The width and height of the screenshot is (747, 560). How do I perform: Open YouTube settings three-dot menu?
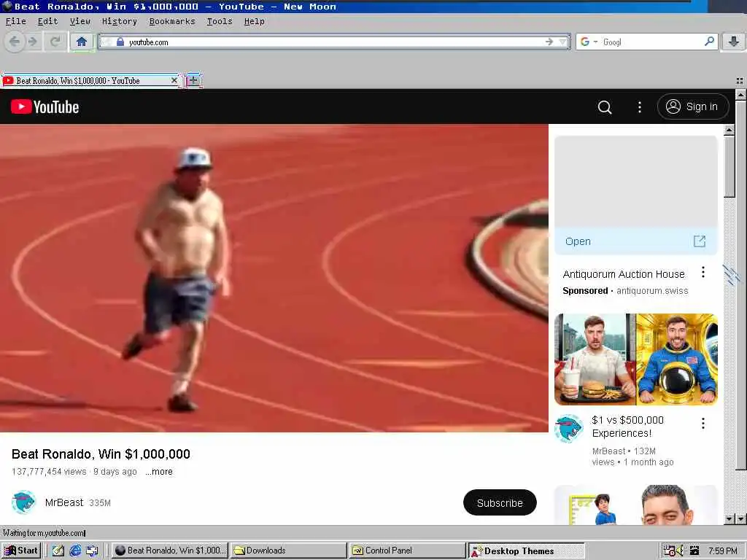click(x=639, y=107)
